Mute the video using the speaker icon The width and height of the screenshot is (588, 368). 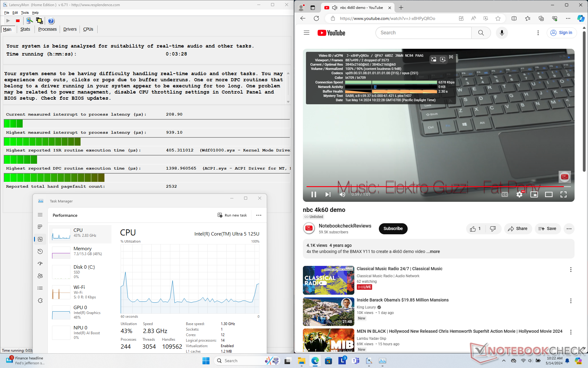pyautogui.click(x=342, y=194)
